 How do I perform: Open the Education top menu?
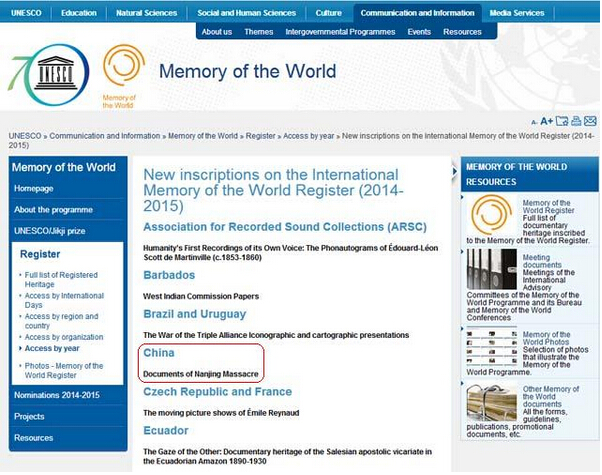tap(79, 13)
